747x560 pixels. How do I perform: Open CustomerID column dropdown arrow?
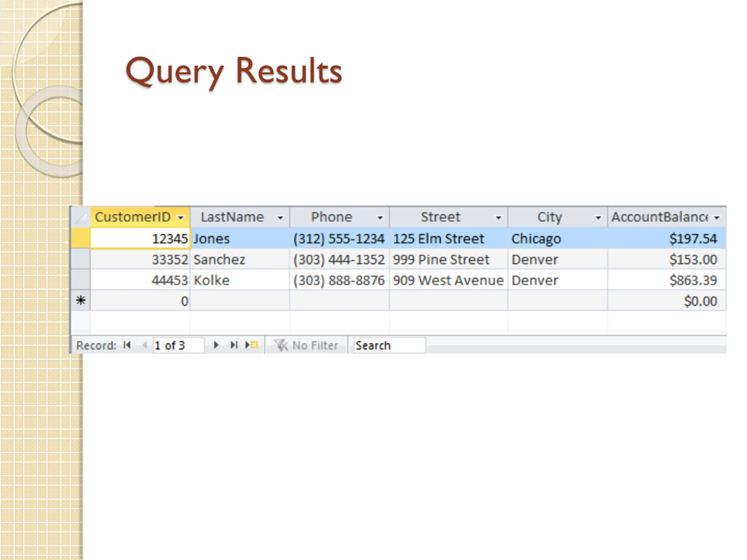(181, 218)
